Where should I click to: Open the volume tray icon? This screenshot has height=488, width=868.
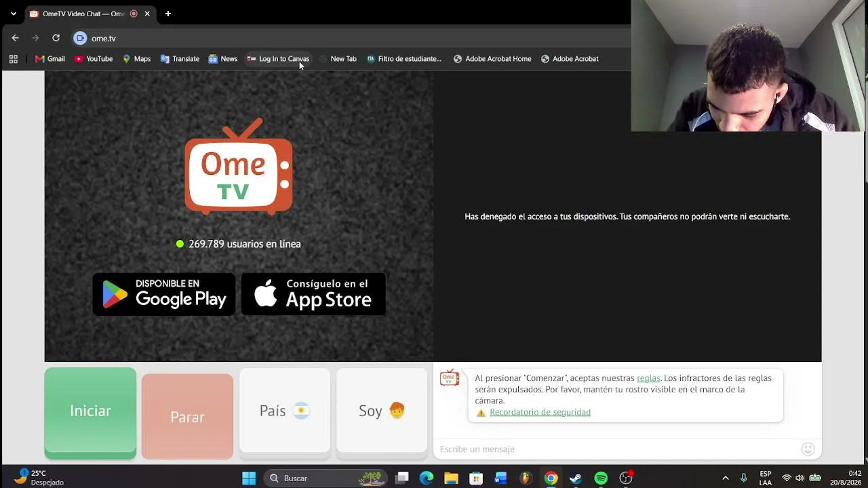point(800,479)
